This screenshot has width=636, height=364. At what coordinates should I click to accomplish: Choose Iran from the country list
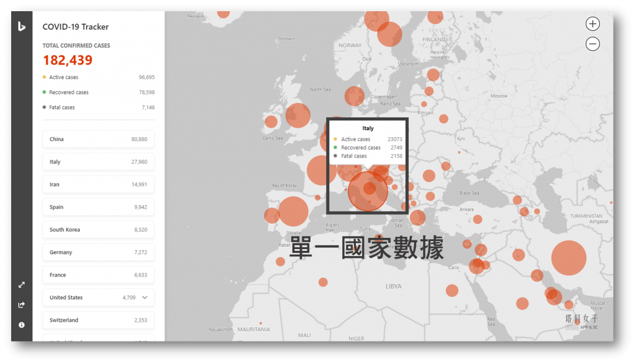(x=98, y=184)
